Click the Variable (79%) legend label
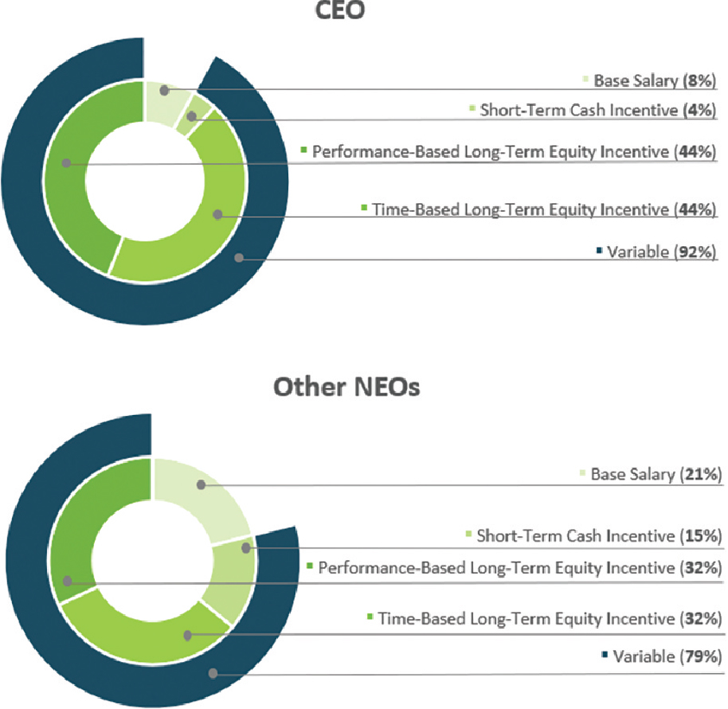This screenshot has width=728, height=709. (x=666, y=657)
